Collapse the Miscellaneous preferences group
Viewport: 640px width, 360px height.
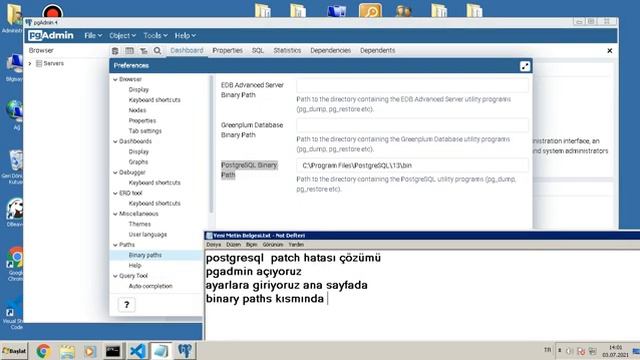115,214
